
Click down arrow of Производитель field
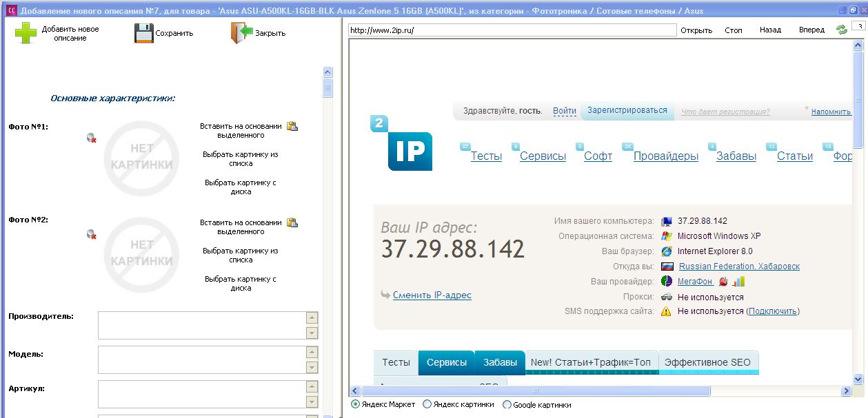point(312,333)
